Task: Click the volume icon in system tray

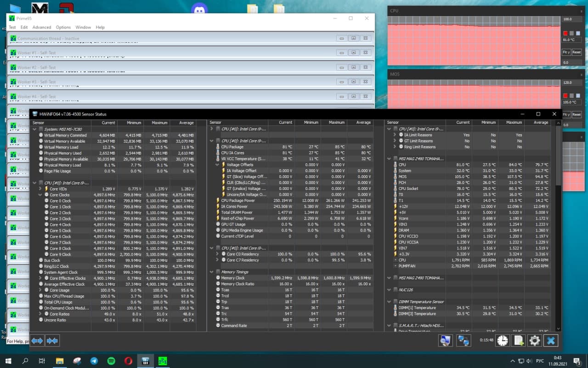Action: [x=530, y=361]
